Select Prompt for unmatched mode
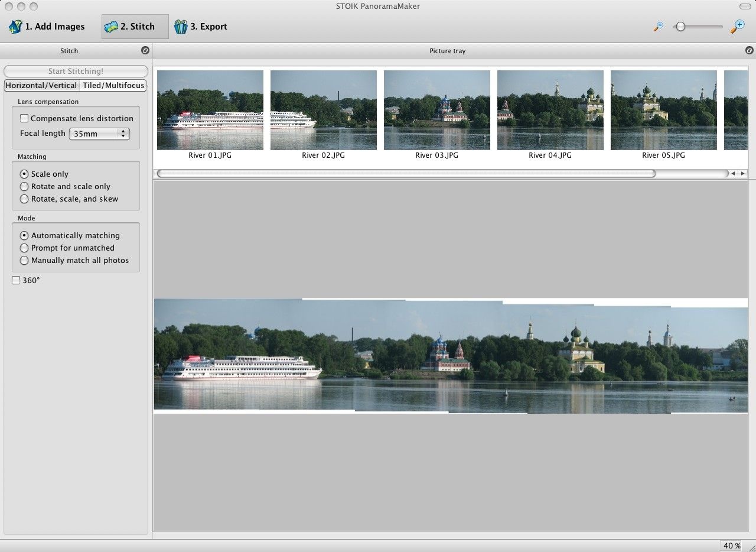Image resolution: width=756 pixels, height=552 pixels. click(24, 248)
